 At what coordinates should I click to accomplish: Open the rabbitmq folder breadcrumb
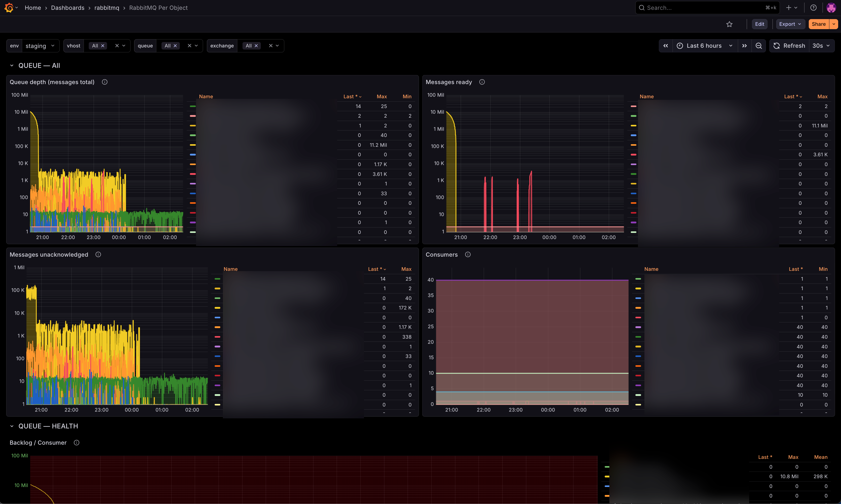point(107,8)
